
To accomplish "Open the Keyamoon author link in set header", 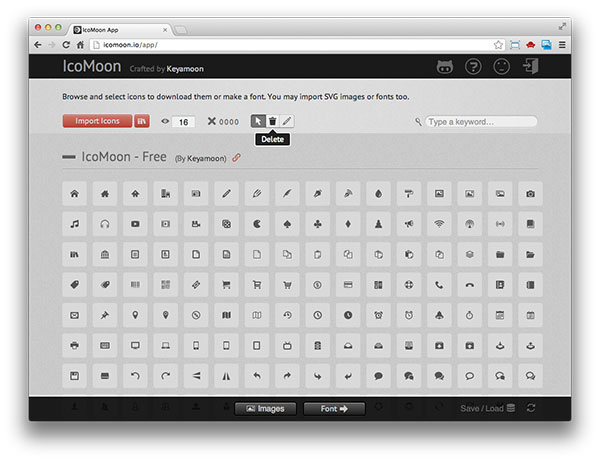I will pos(206,158).
